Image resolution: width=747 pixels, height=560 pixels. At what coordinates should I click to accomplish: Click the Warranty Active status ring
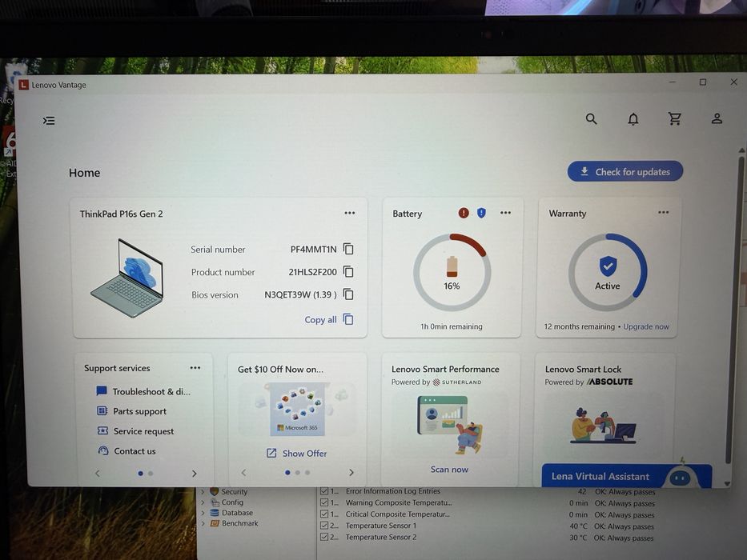coord(608,272)
